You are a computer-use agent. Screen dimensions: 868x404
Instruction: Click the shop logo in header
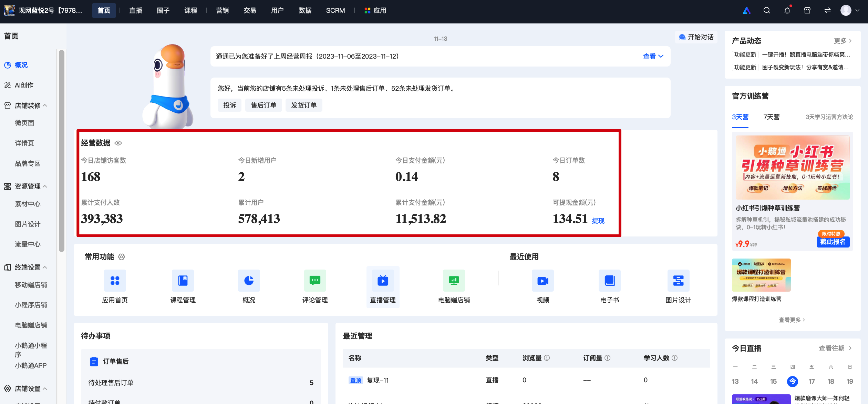pyautogui.click(x=9, y=10)
